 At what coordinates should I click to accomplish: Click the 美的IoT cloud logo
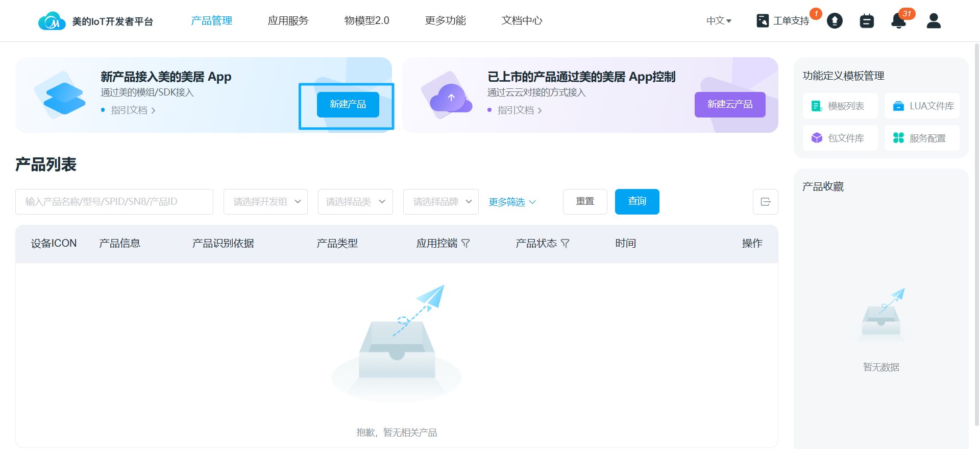tap(52, 21)
